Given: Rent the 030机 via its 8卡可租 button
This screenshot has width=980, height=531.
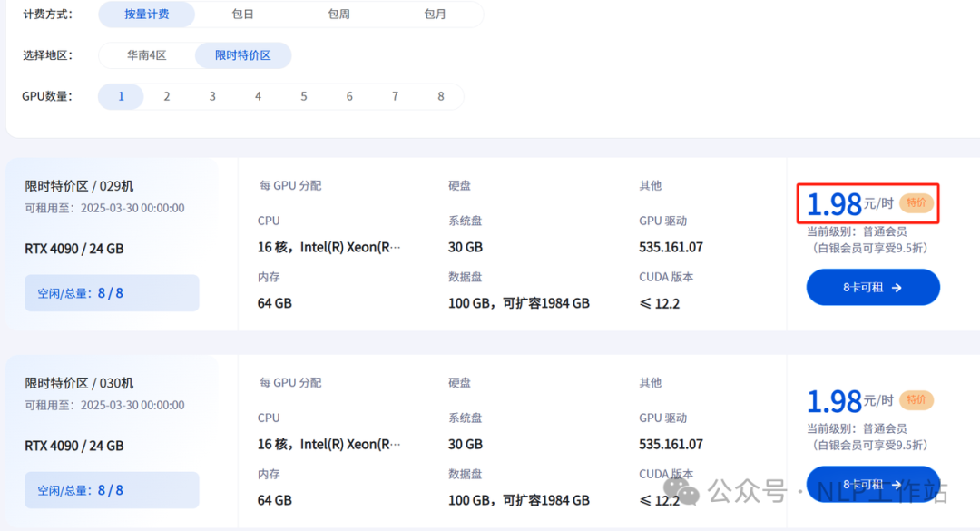Looking at the screenshot, I should point(873,484).
